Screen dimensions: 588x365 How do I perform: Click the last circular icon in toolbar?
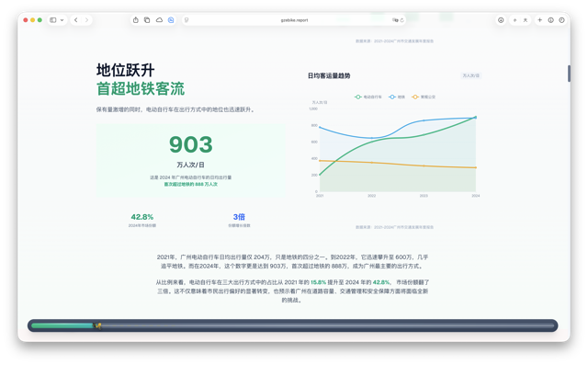pos(561,20)
